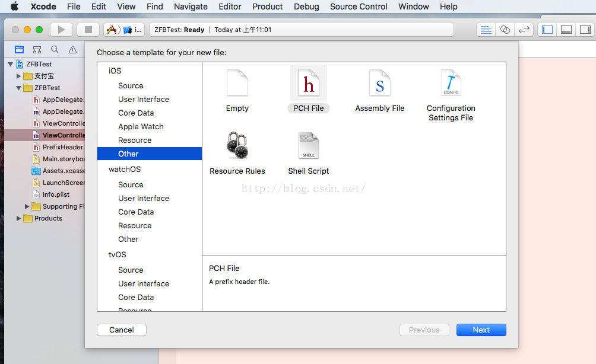Stop the running task with Stop button

88,30
